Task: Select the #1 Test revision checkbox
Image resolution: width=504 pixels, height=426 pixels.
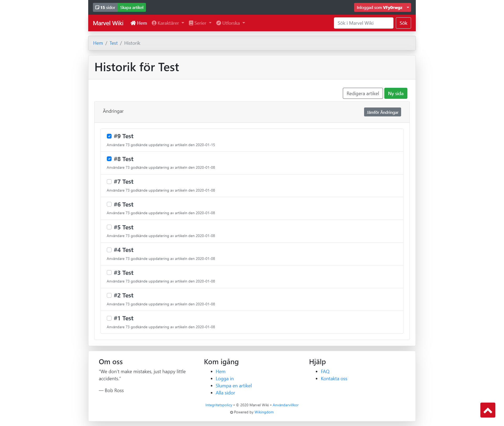Action: [109, 318]
